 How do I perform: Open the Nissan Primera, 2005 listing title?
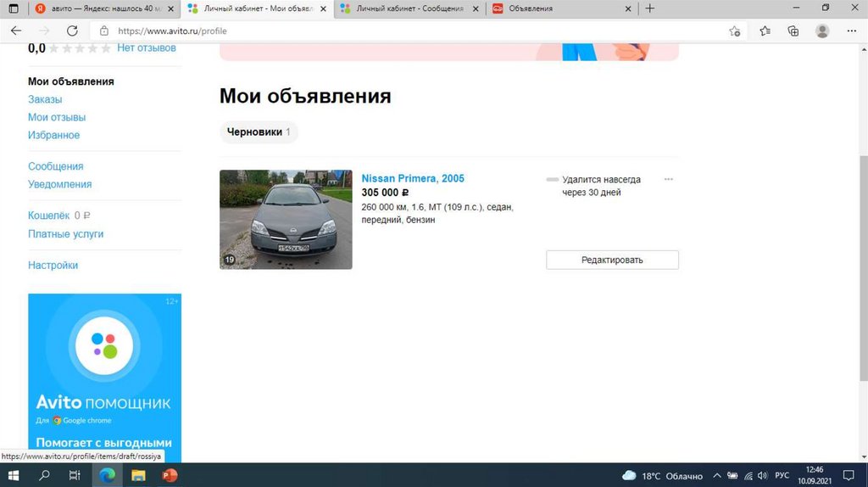point(413,178)
